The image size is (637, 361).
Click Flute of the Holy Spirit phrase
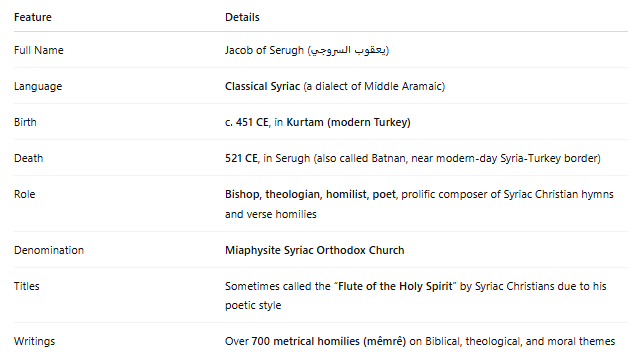coord(395,286)
